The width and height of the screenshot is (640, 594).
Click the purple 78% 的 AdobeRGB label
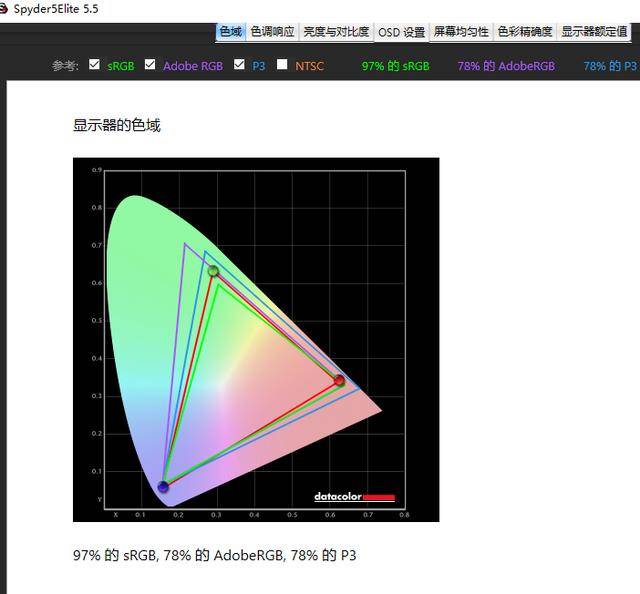(503, 66)
